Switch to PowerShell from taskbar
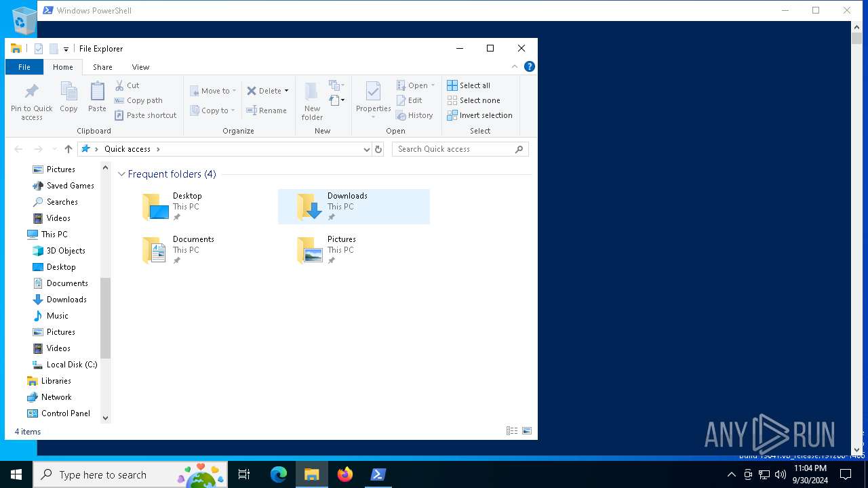Viewport: 868px width, 488px height. pos(378,474)
